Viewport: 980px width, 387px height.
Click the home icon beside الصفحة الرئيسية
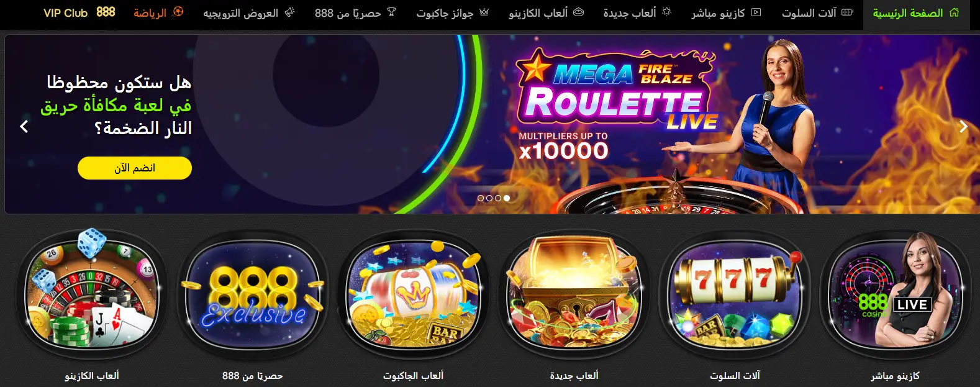click(x=955, y=12)
